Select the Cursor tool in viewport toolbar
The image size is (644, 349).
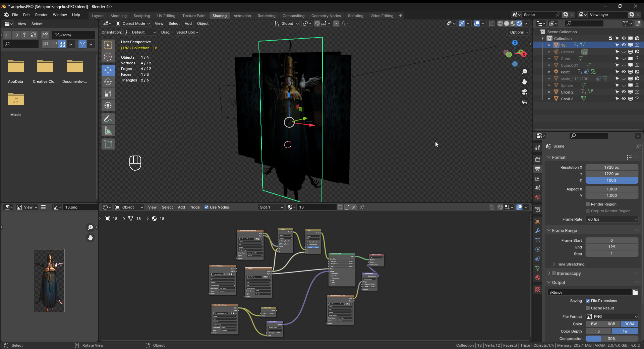[108, 57]
